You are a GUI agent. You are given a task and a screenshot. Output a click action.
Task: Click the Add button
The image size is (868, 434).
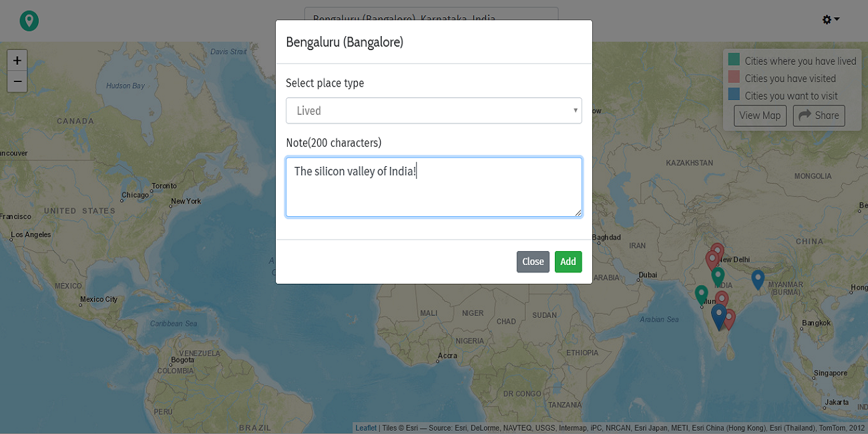pos(568,262)
